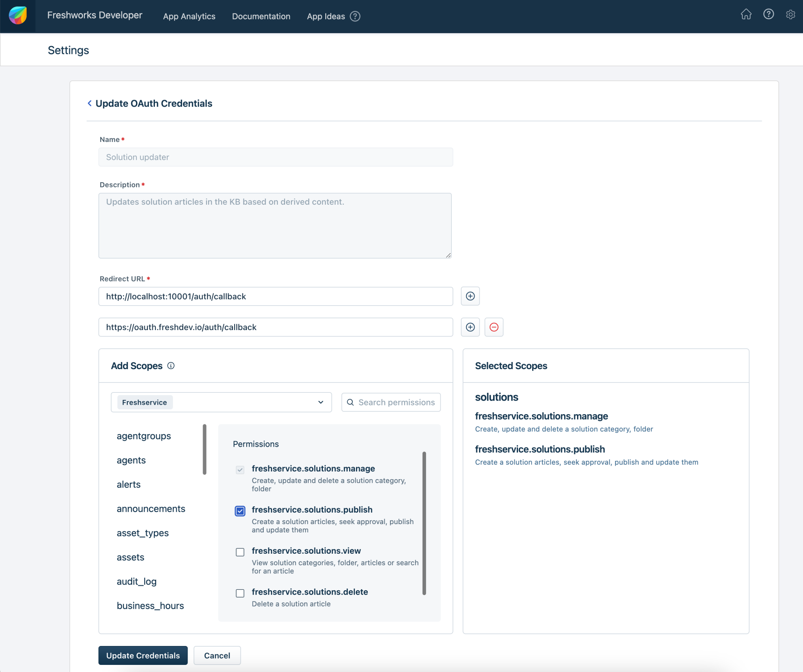
Task: Click the back chevron on Update OAuth Credentials
Action: click(89, 103)
